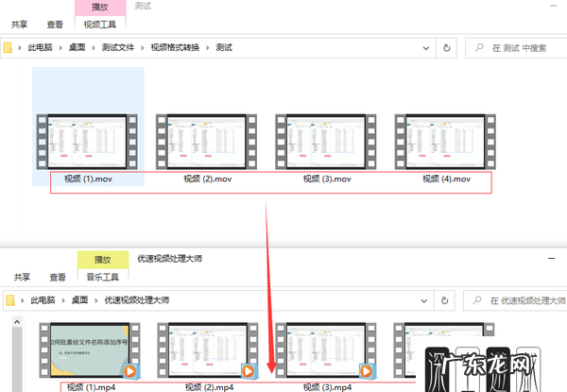Go to 此电脑 in lower breadcrumb
The image size is (567, 392).
click(x=43, y=299)
